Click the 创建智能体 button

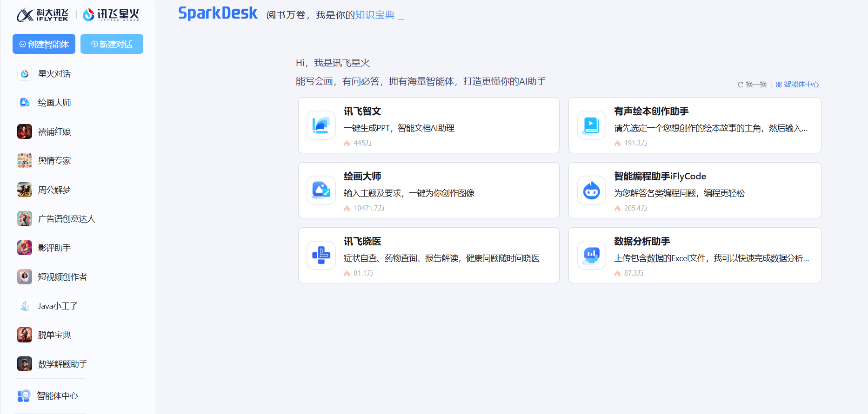click(x=44, y=44)
